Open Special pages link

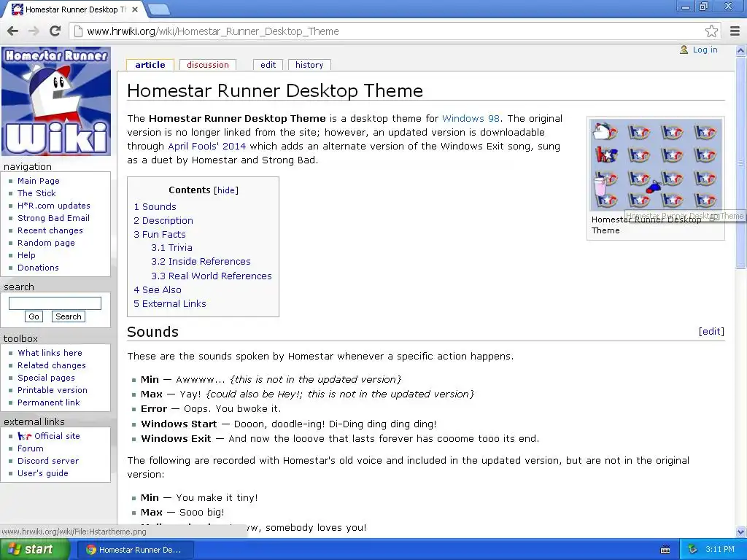pos(46,378)
